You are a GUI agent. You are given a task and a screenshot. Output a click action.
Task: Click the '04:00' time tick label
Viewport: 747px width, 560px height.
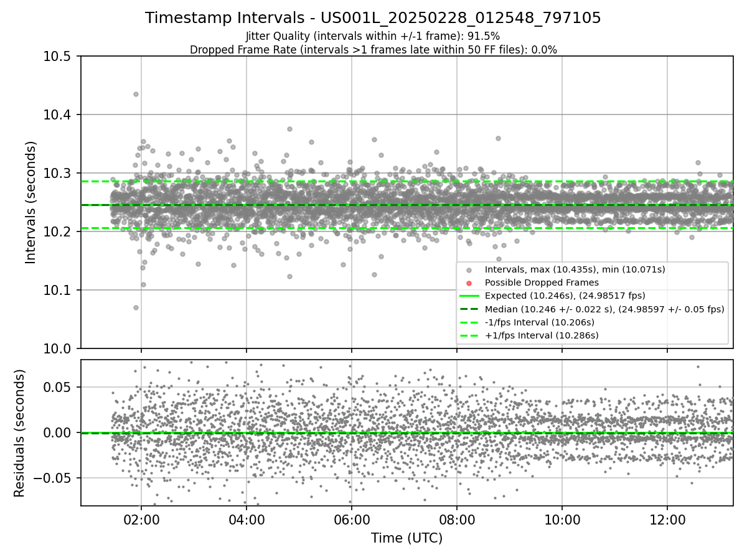pos(247,520)
